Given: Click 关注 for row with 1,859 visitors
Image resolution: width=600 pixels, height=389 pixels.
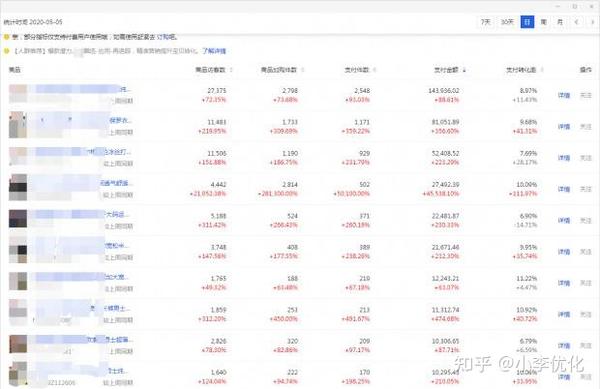Looking at the screenshot, I should point(586,314).
